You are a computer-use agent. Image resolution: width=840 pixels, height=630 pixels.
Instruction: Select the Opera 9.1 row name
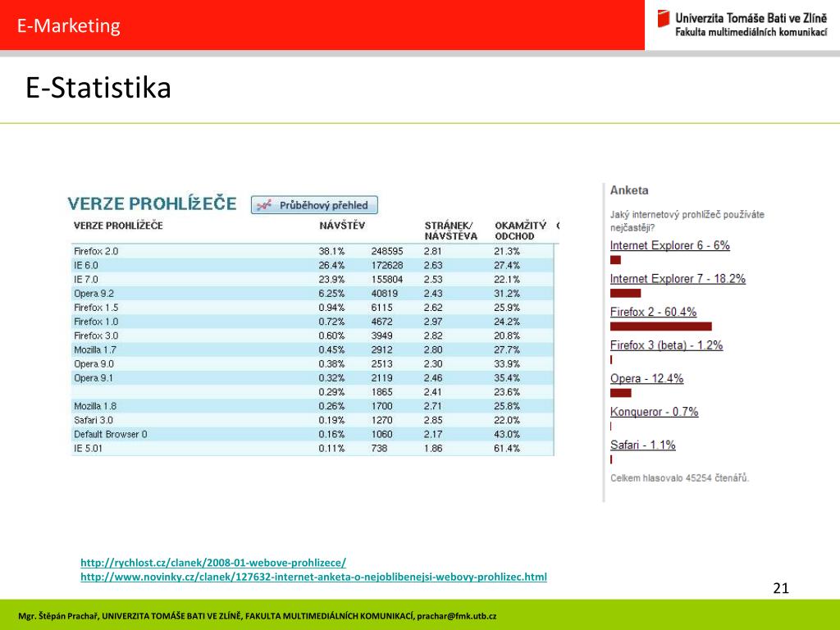(x=94, y=377)
